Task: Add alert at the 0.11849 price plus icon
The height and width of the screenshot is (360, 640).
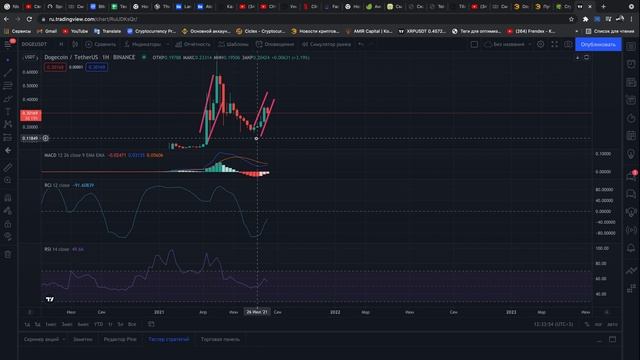Action: pos(45,138)
